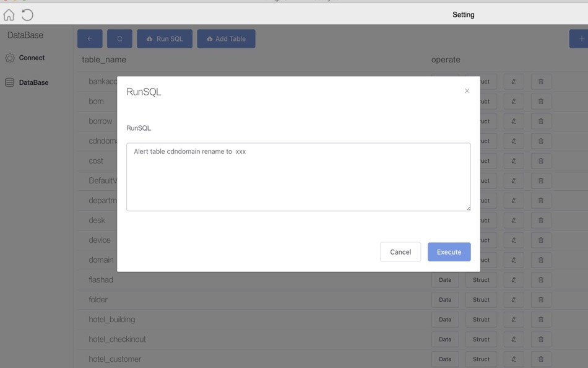Screen dimensions: 588x368
Task: Click the back arrow toolbar button
Action: click(90, 38)
